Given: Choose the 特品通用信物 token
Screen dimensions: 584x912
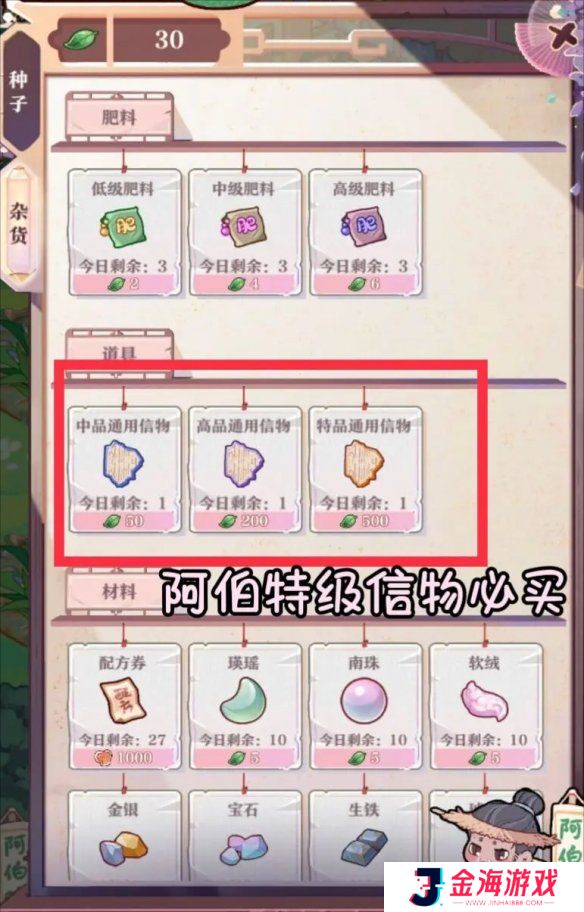Looking at the screenshot, I should [365, 470].
